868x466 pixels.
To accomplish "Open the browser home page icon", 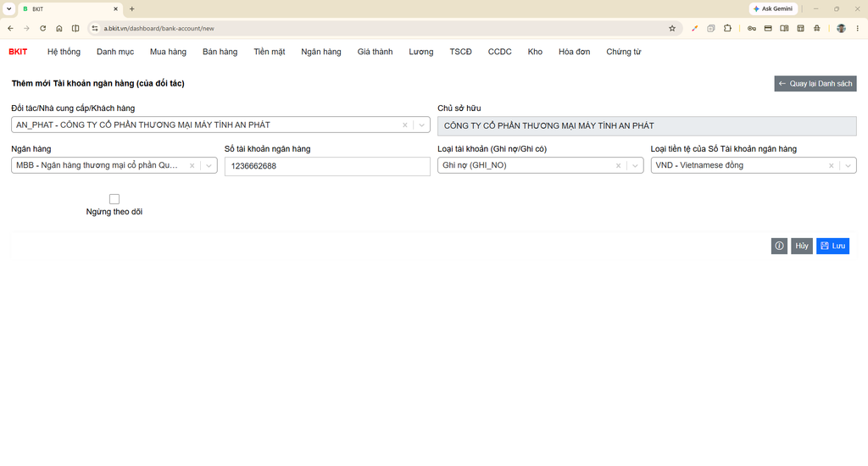I will pyautogui.click(x=59, y=28).
